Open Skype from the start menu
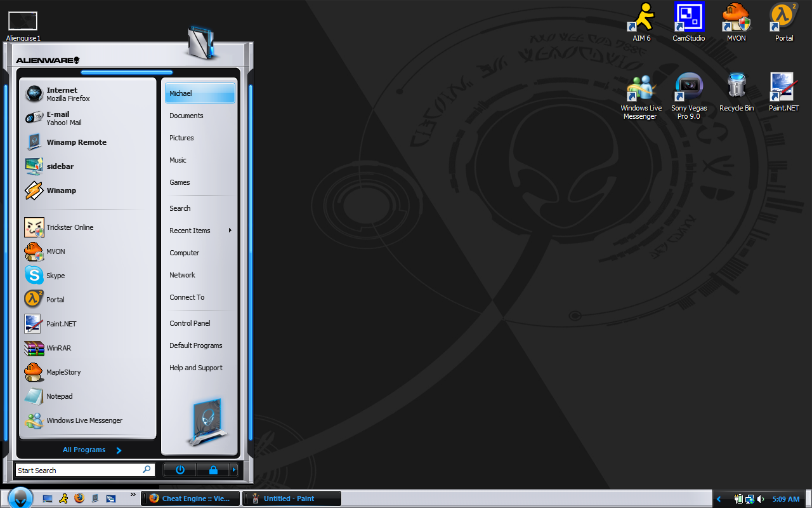The image size is (812, 508). coord(56,275)
